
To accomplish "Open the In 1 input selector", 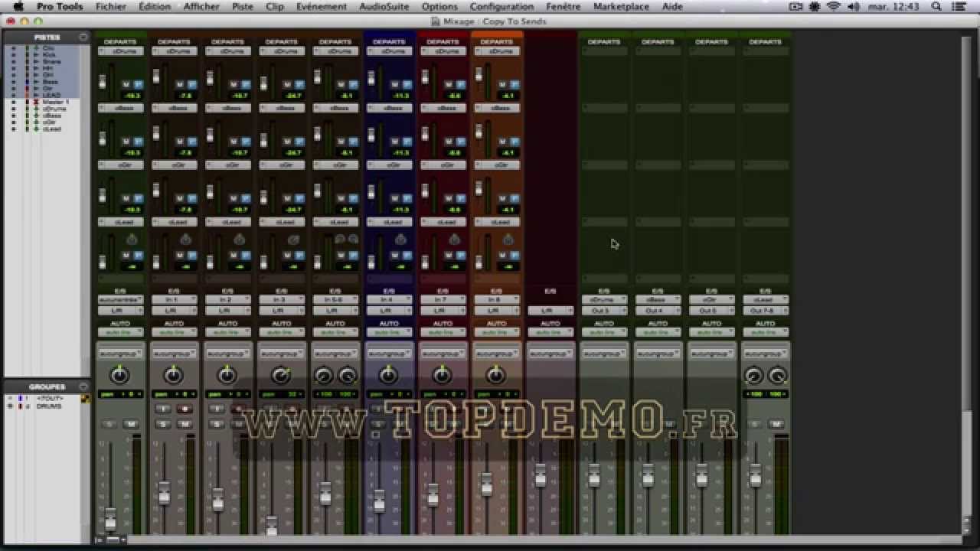I will point(174,300).
